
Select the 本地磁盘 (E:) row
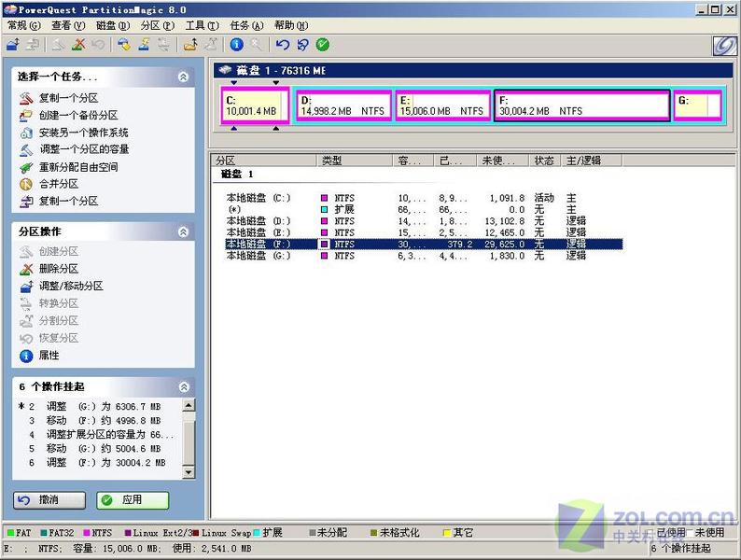click(424, 232)
